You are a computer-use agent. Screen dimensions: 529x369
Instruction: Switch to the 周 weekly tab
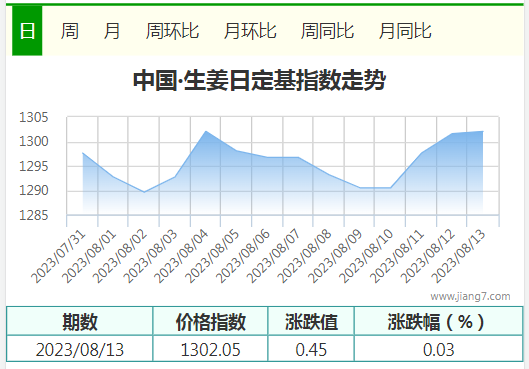coord(69,31)
